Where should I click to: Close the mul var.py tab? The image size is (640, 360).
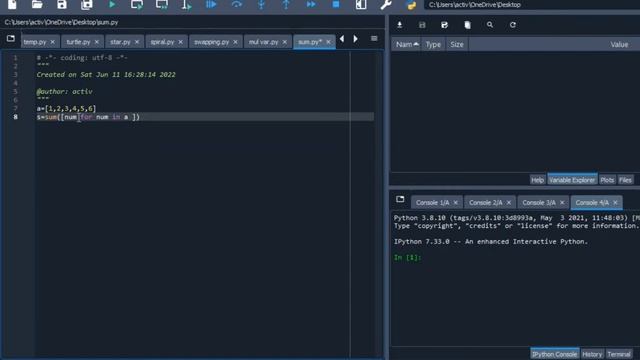tap(285, 42)
